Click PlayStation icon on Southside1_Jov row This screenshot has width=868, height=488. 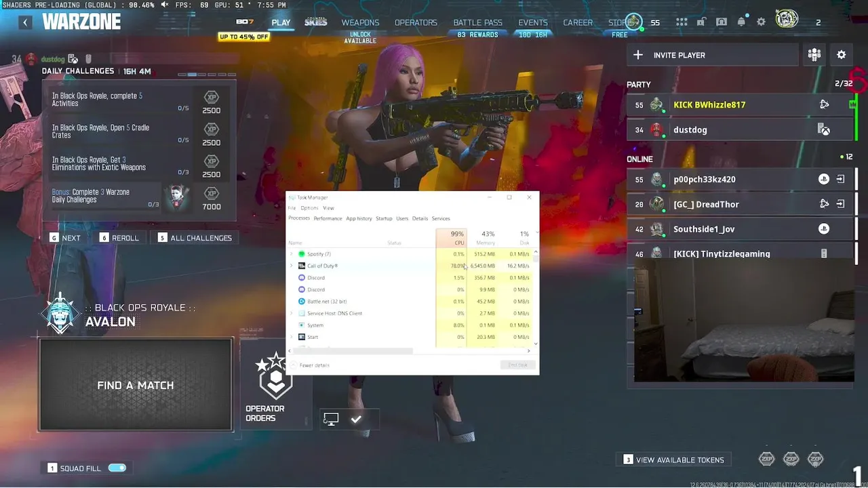pyautogui.click(x=823, y=229)
